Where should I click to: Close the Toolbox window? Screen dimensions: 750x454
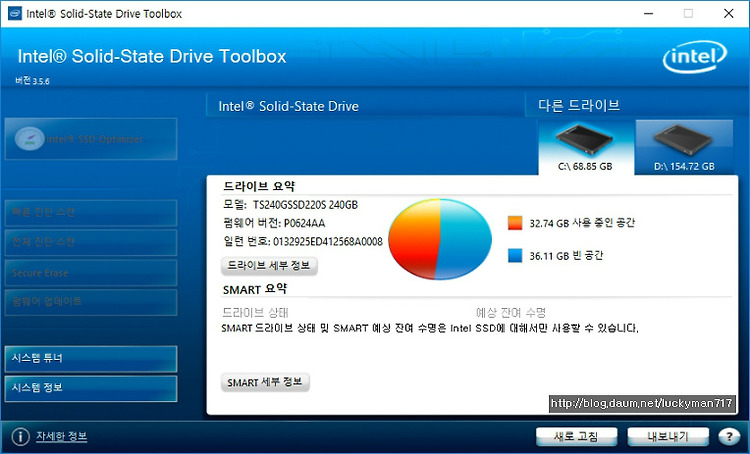click(x=728, y=13)
